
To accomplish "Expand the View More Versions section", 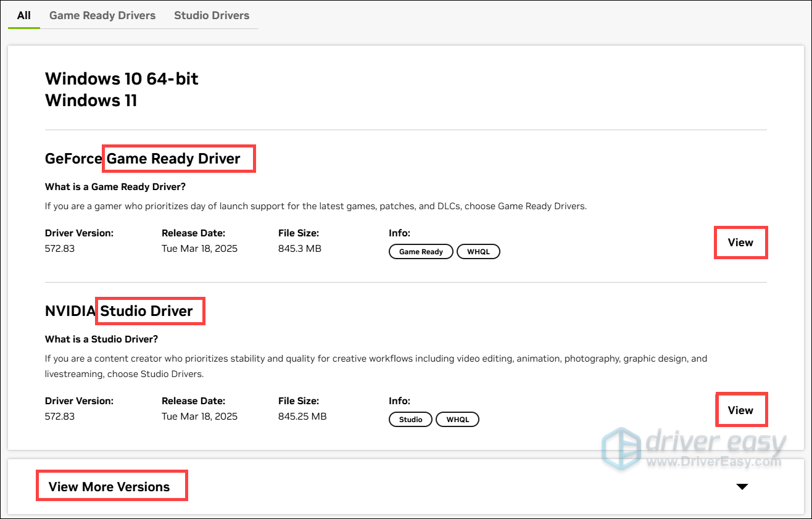I will (109, 486).
